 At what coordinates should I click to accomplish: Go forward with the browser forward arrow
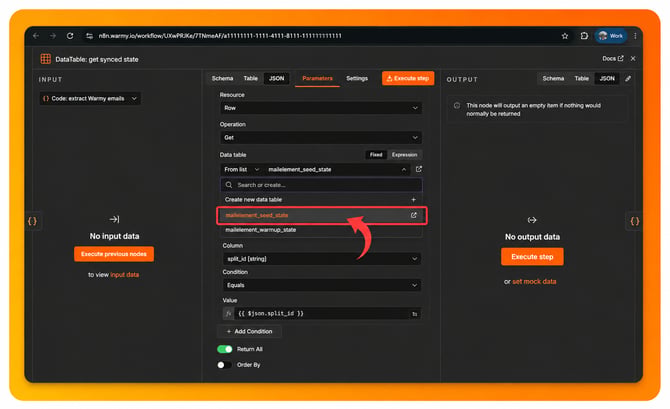tap(53, 36)
